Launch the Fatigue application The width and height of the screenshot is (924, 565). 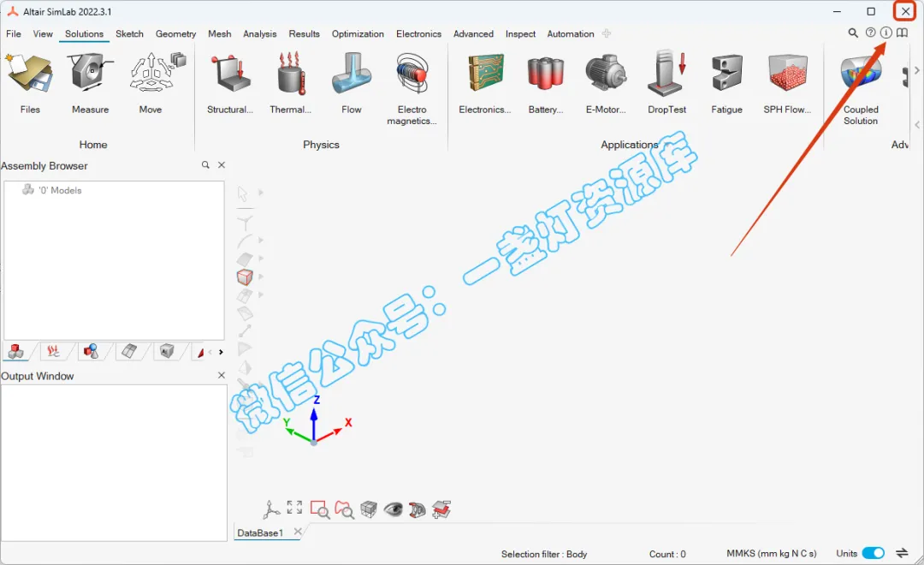(x=726, y=82)
